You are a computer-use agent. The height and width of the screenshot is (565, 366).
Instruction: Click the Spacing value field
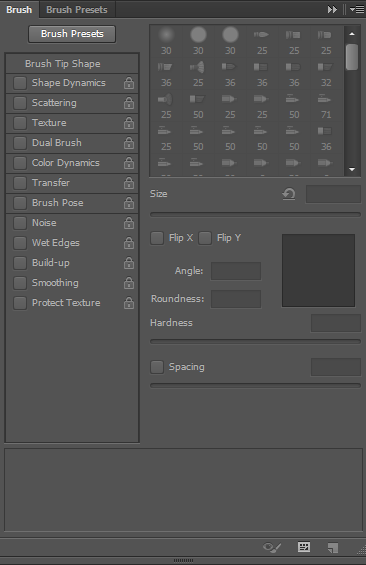tap(336, 367)
